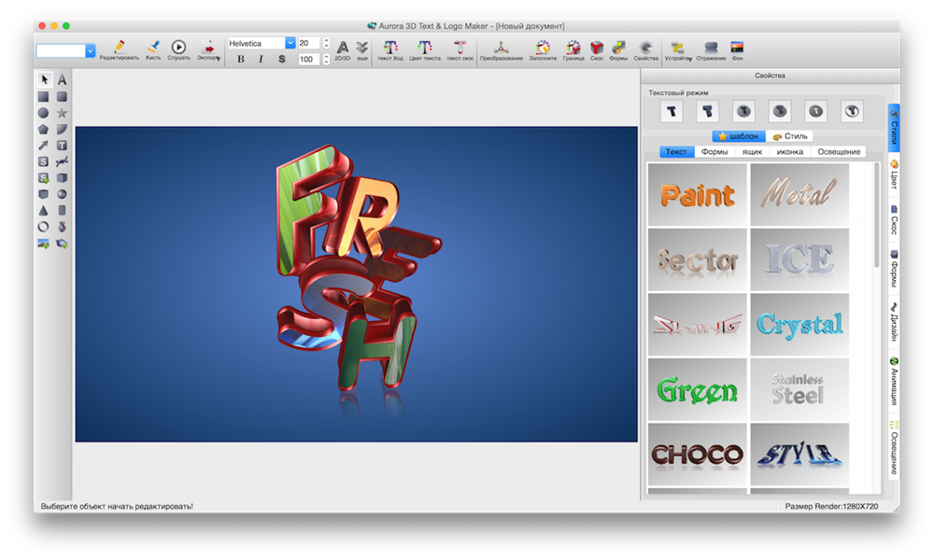Toggle the 2D/3D text mode

pyautogui.click(x=343, y=46)
